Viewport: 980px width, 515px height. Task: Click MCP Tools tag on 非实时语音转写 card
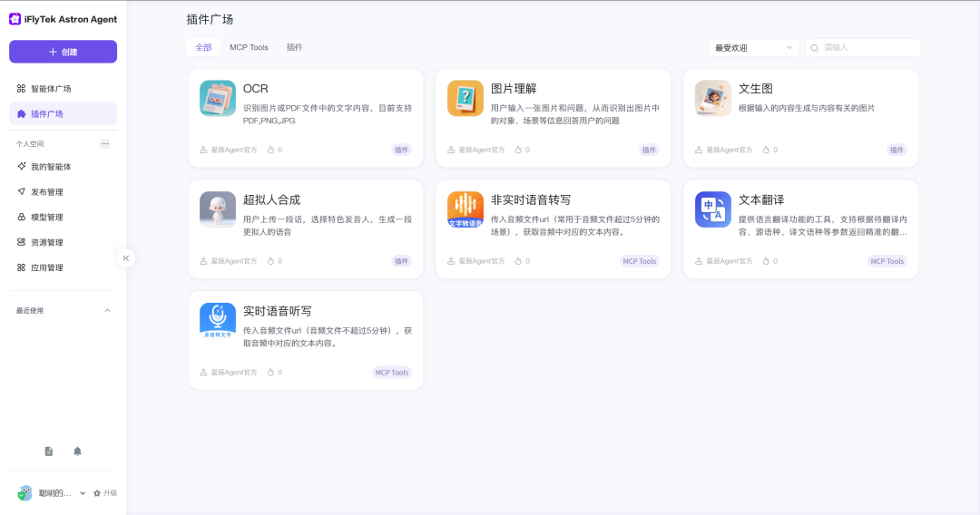click(640, 261)
